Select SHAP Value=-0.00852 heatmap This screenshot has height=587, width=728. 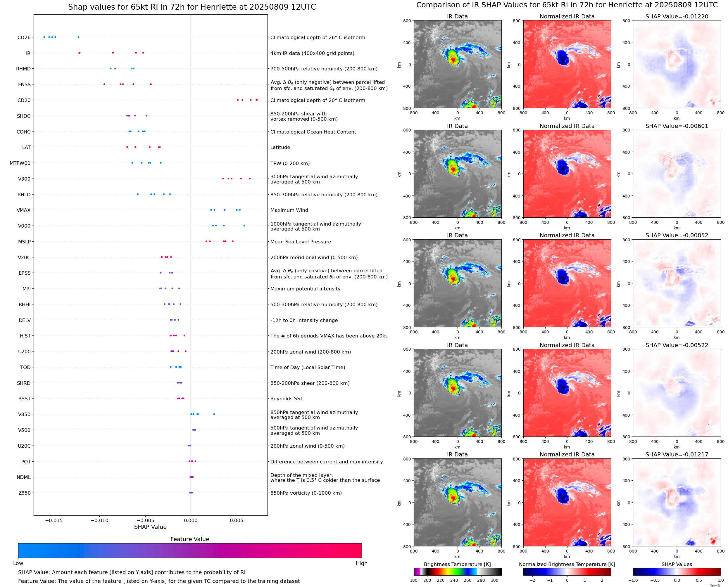point(677,283)
